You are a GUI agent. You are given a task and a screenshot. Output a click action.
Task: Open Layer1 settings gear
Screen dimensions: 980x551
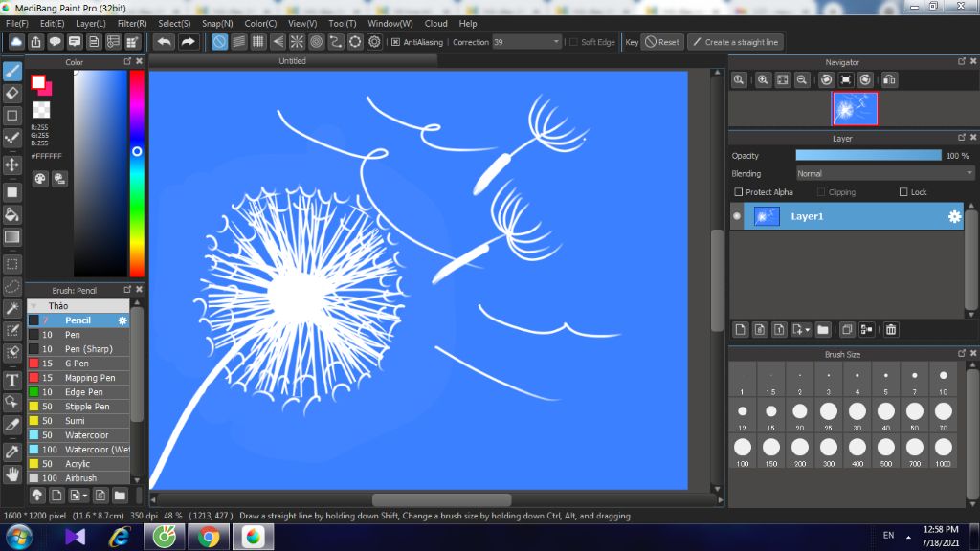(954, 216)
